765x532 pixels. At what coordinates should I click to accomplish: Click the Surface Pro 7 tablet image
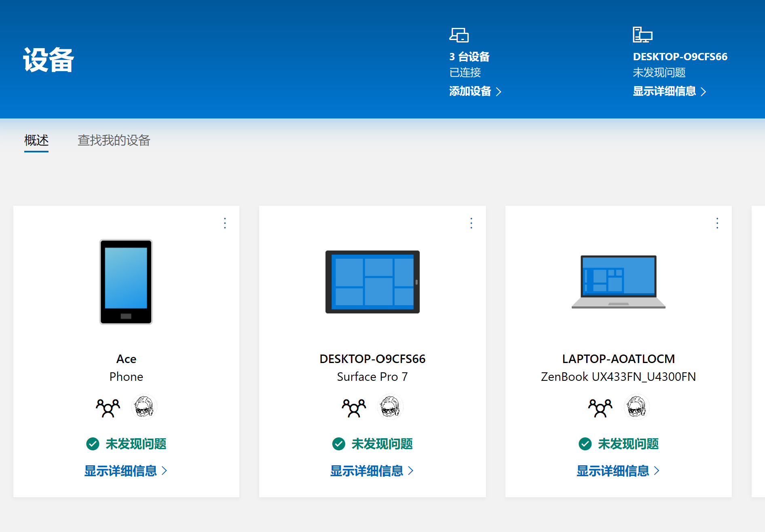click(x=372, y=282)
